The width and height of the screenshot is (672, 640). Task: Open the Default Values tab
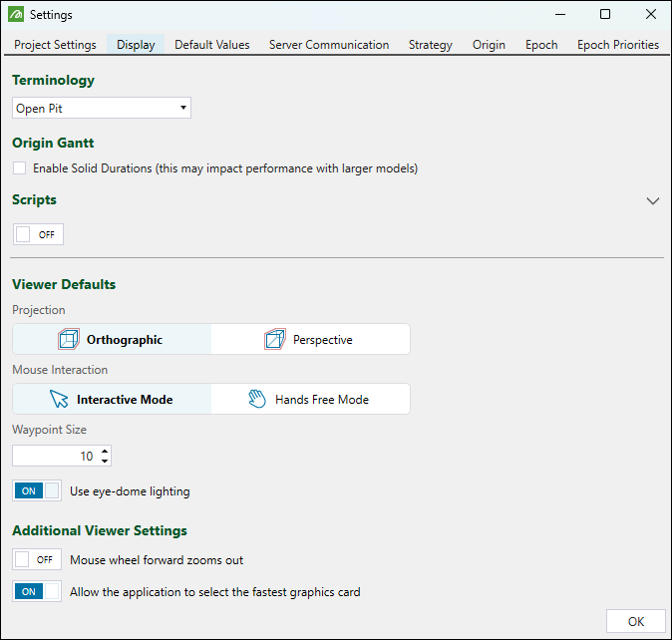pos(212,45)
